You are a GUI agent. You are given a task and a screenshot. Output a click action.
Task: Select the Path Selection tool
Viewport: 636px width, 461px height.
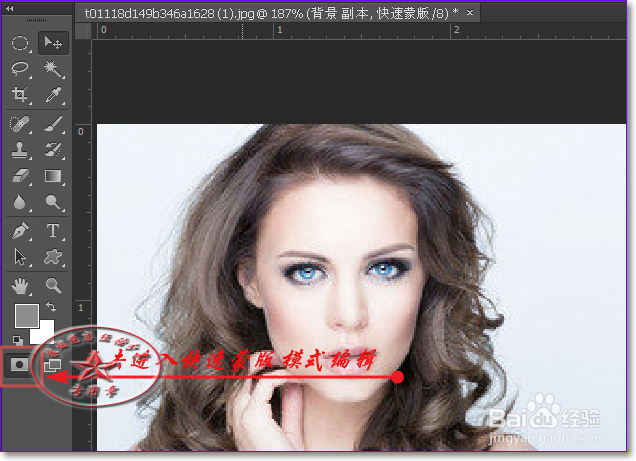pos(20,257)
